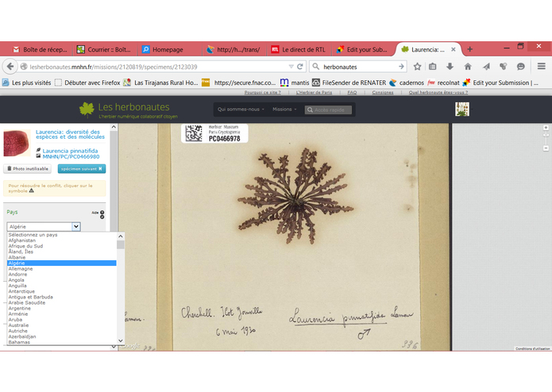Open the secure.fnac.co... bookmark
Viewport: 552px width, 392px height.
click(x=239, y=83)
